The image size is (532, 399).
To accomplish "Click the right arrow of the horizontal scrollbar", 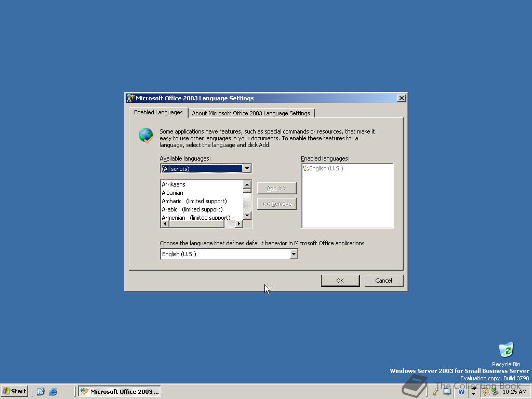I will coord(239,223).
